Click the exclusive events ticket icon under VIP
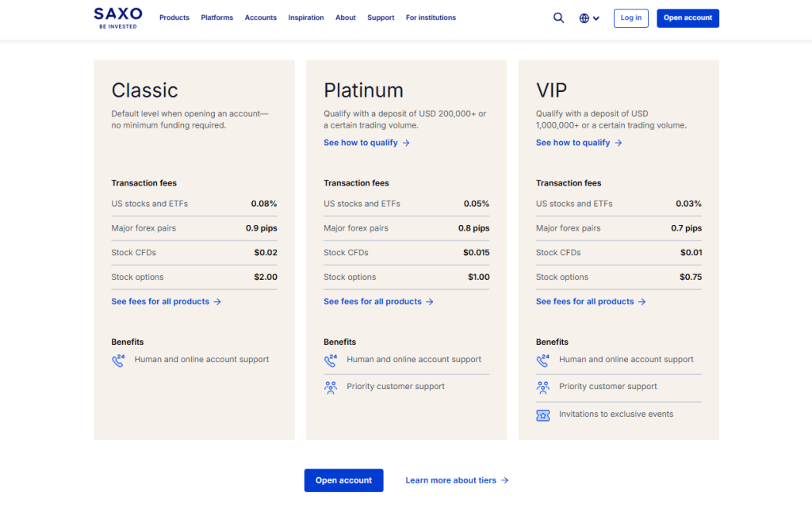 pos(543,415)
